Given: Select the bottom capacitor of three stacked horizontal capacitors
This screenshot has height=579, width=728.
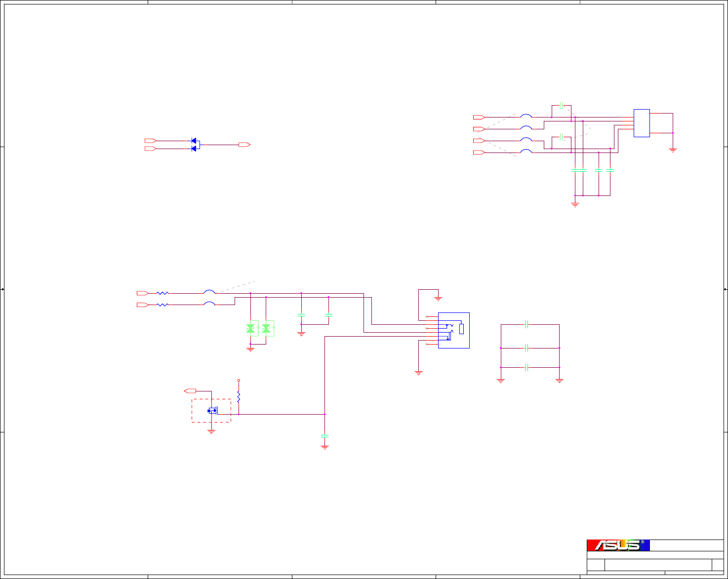Looking at the screenshot, I should point(527,367).
